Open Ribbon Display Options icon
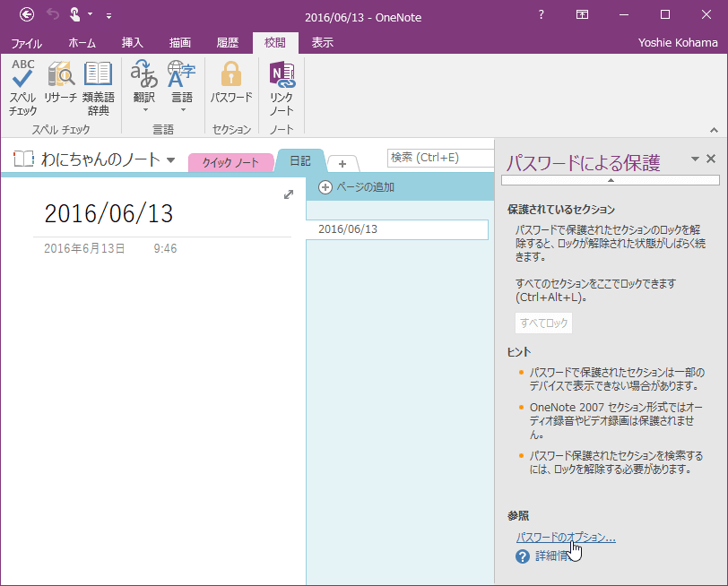Screen dimensions: 728x586 pyautogui.click(x=582, y=15)
